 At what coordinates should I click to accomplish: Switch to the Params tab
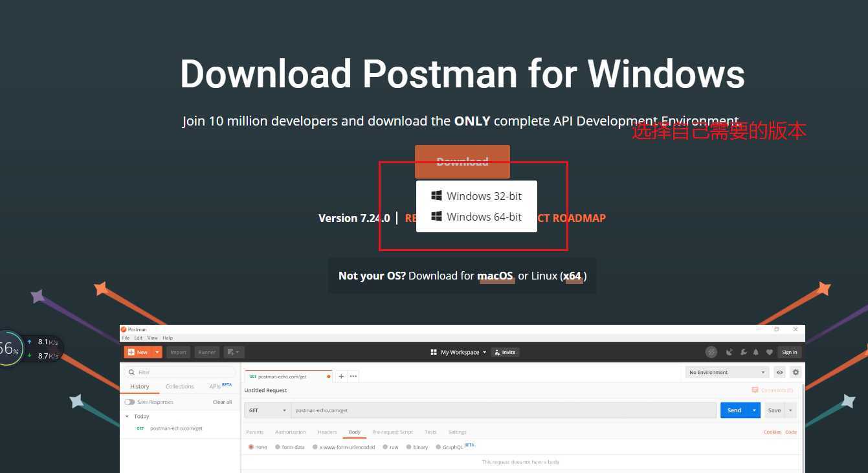click(255, 432)
